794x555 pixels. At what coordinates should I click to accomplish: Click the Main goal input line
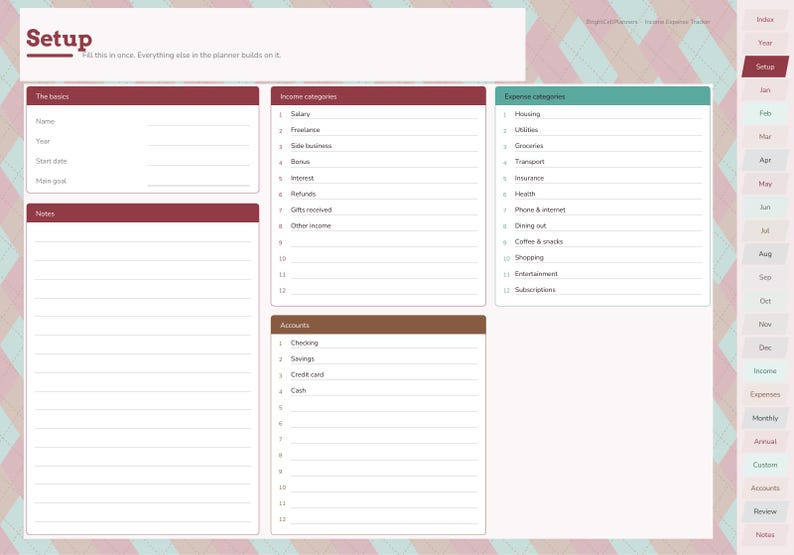coord(198,181)
